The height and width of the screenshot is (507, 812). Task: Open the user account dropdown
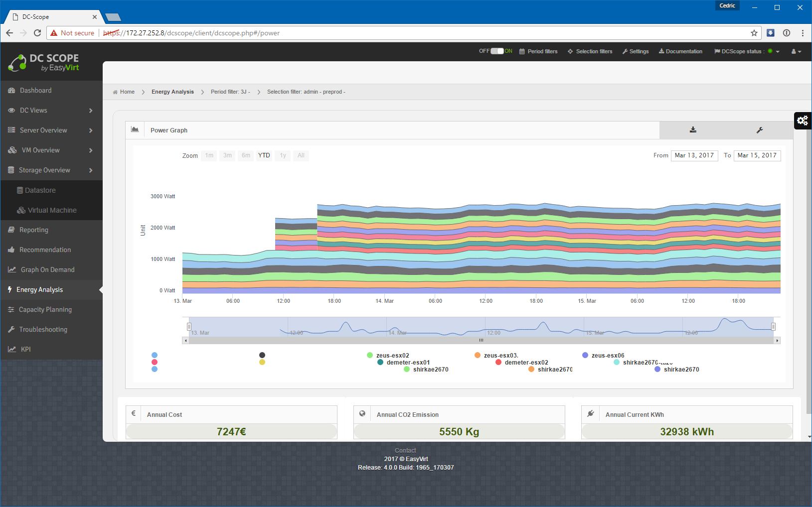click(x=796, y=51)
